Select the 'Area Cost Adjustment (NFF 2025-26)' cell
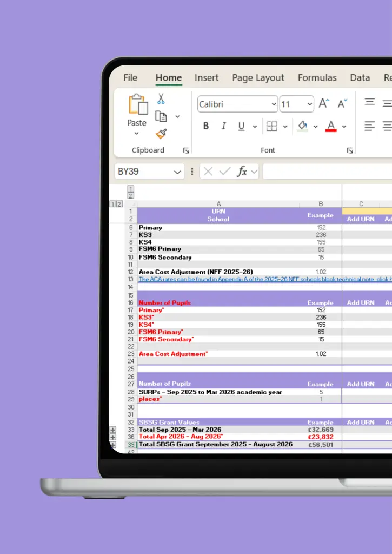The width and height of the screenshot is (392, 554). pos(218,272)
